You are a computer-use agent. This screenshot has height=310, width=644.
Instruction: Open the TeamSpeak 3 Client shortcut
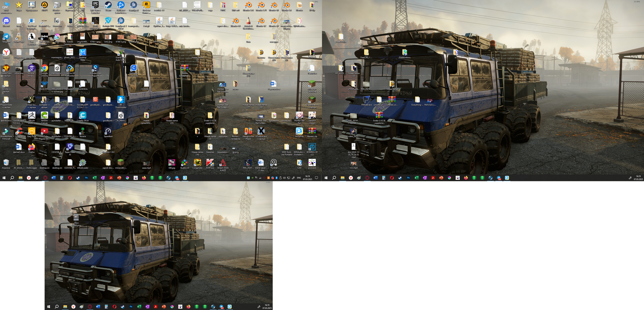[121, 24]
